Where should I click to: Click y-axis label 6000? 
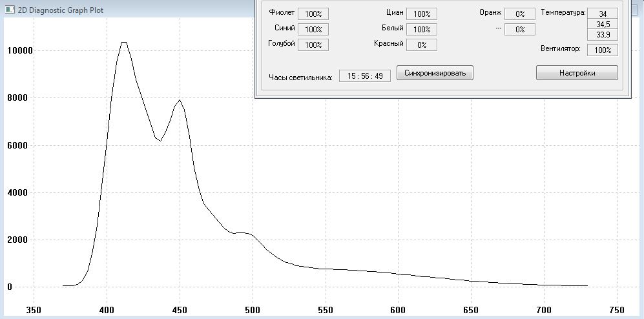click(x=19, y=145)
